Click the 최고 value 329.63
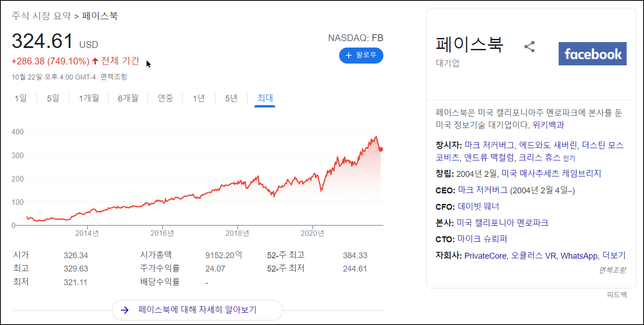Viewport: 644px width, 325px height. pyautogui.click(x=76, y=269)
